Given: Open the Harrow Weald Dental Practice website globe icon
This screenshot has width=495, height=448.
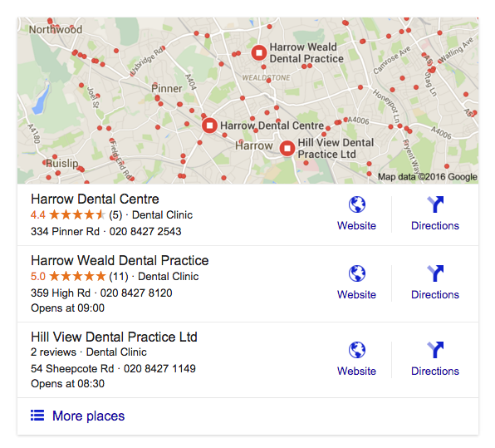Looking at the screenshot, I should [x=357, y=273].
